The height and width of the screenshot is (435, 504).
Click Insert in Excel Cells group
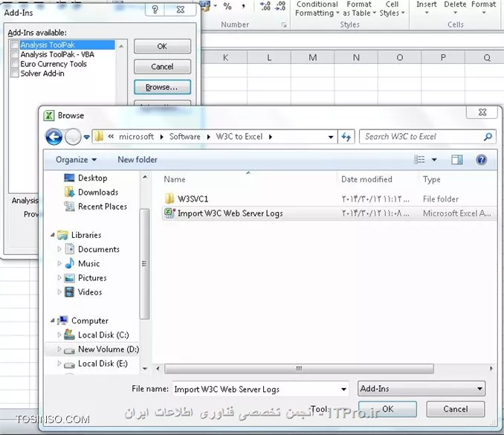[426, 7]
